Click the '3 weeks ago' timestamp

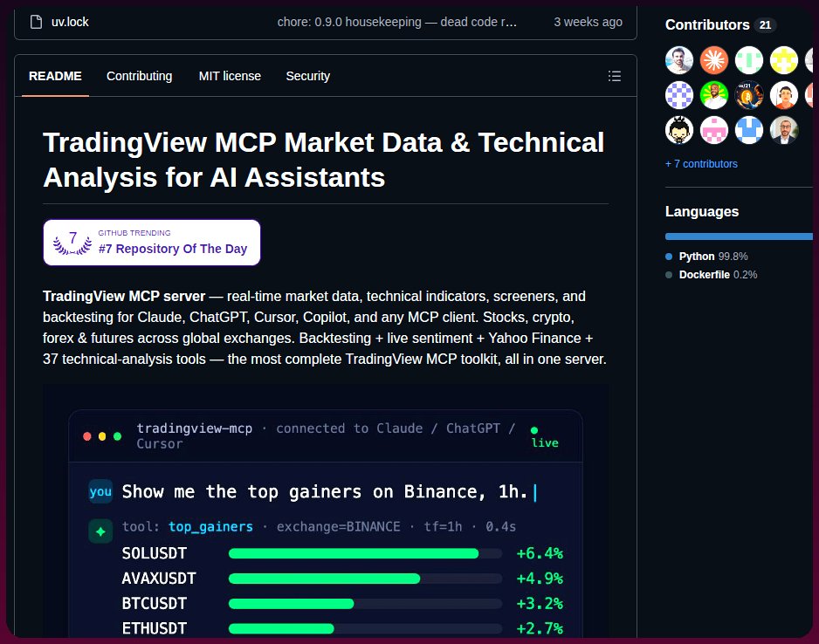pos(588,22)
